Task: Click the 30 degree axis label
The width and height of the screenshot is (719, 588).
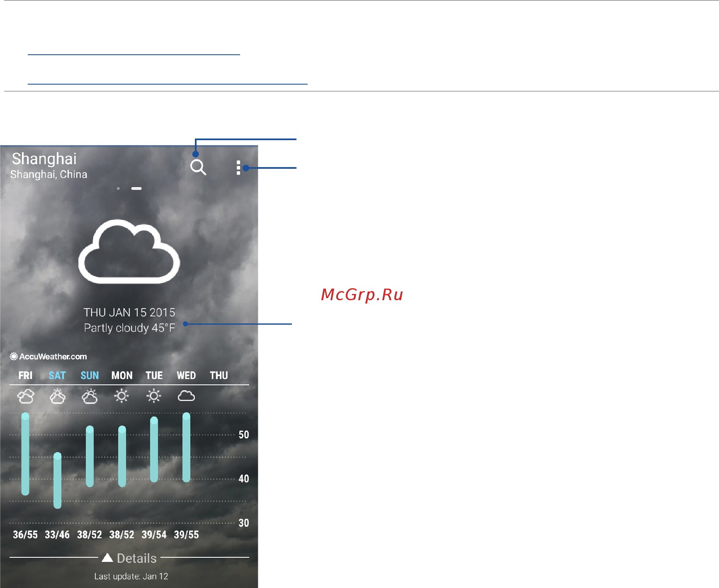Action: (x=244, y=523)
